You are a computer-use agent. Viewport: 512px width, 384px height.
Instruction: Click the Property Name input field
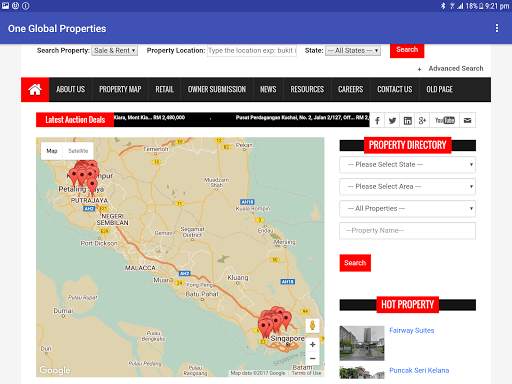pos(407,231)
